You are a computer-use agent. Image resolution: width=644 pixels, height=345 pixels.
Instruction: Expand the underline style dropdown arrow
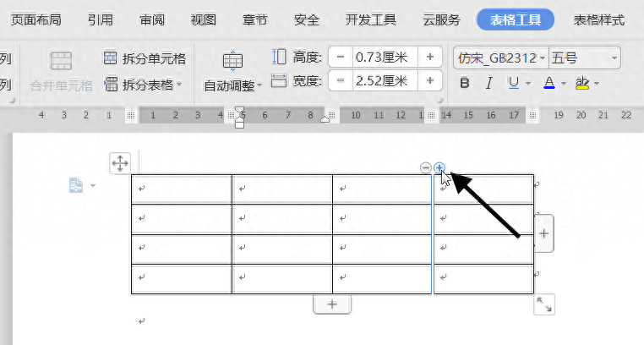coord(528,84)
